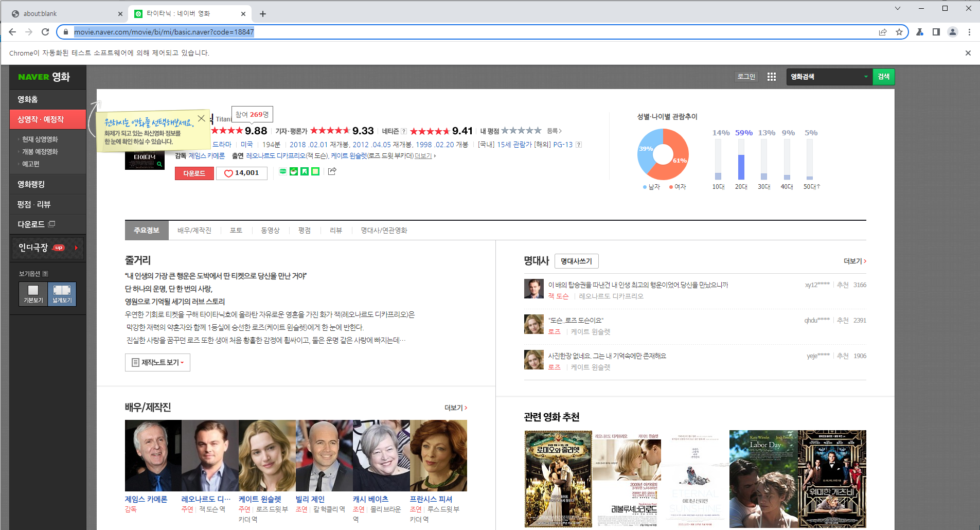980x530 pixels.
Task: Switch to the 명대사/연관영화 tab
Action: [x=384, y=231]
